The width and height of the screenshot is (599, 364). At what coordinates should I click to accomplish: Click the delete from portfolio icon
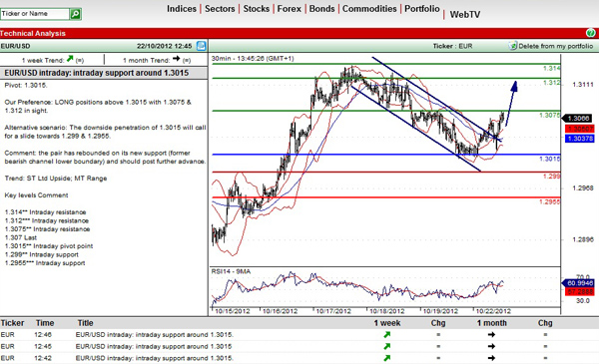click(512, 46)
